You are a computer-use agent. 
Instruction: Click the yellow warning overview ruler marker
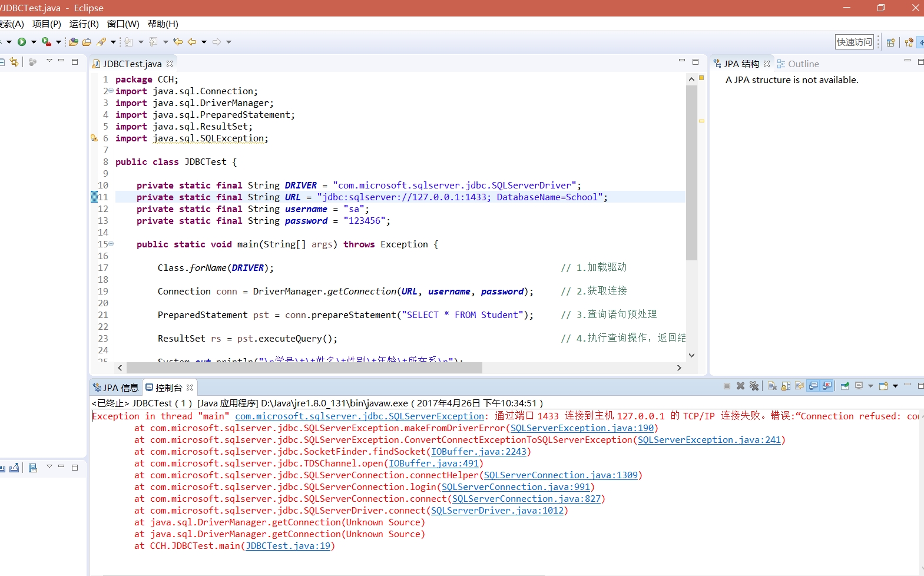click(701, 121)
